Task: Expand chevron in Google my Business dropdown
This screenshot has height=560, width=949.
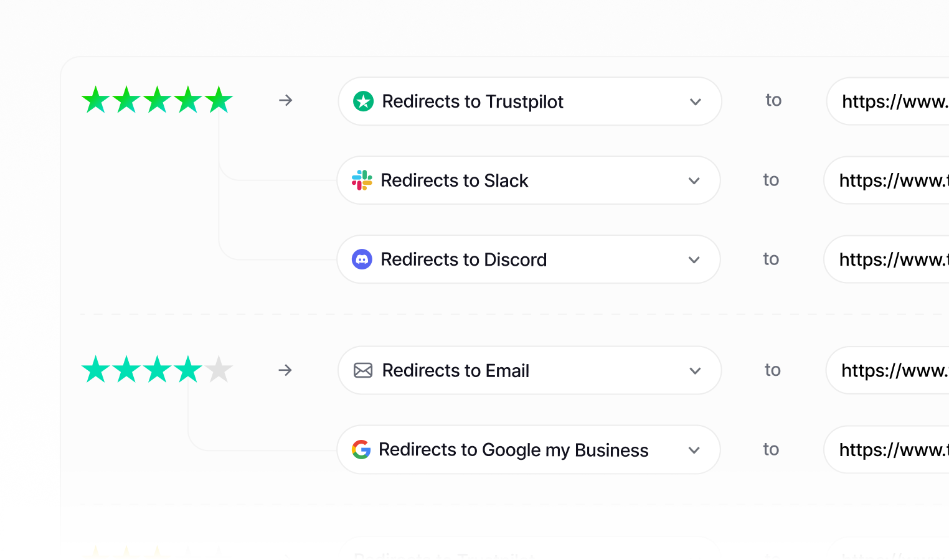Action: click(694, 450)
